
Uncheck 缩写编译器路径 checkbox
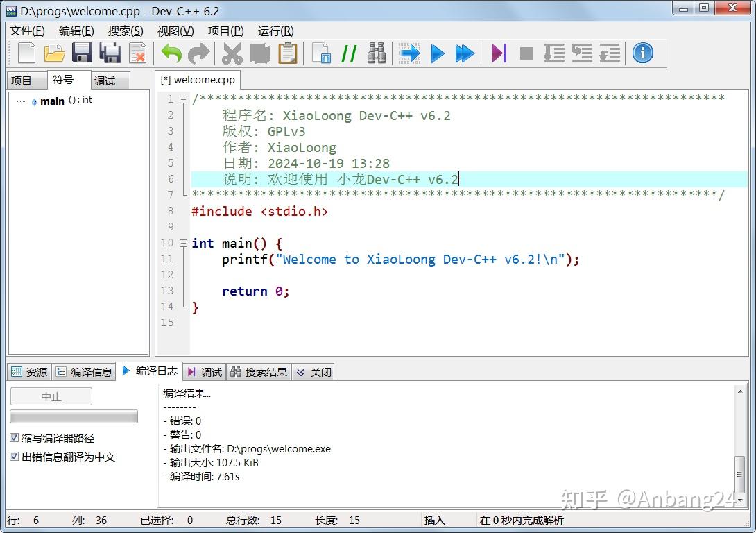[14, 438]
